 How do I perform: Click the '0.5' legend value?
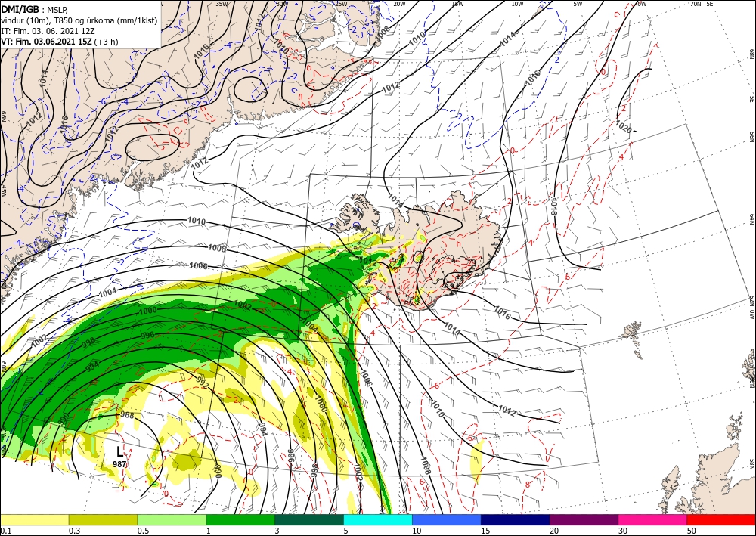click(x=142, y=531)
